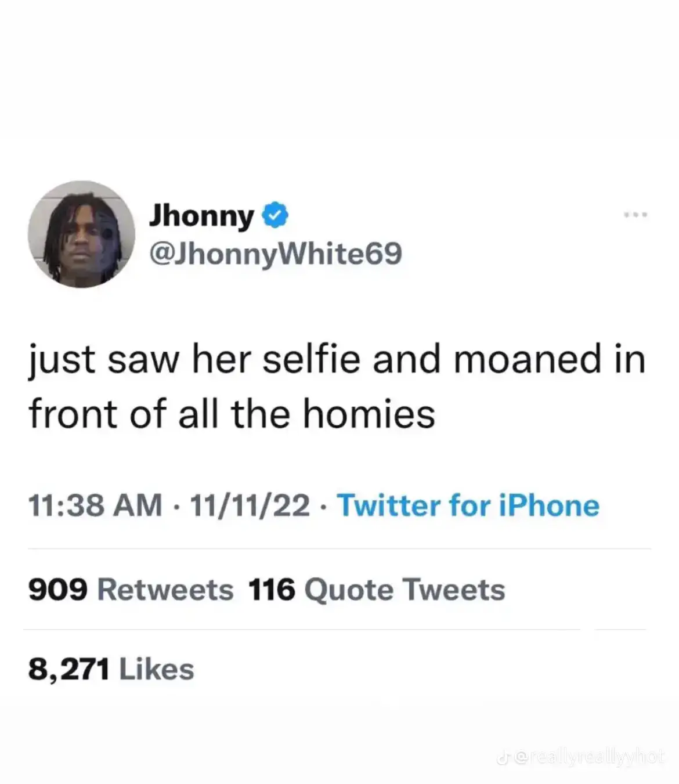The width and height of the screenshot is (679, 784).
Task: Click the 8,271 count before Likes
Action: [x=69, y=670]
